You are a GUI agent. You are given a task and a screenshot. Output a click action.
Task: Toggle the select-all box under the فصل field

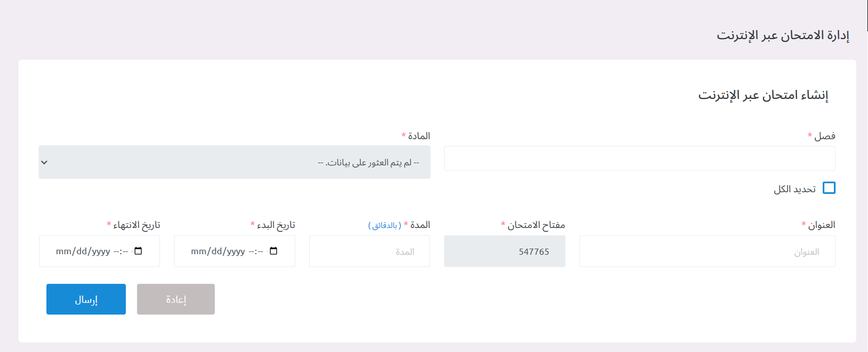[x=829, y=188]
